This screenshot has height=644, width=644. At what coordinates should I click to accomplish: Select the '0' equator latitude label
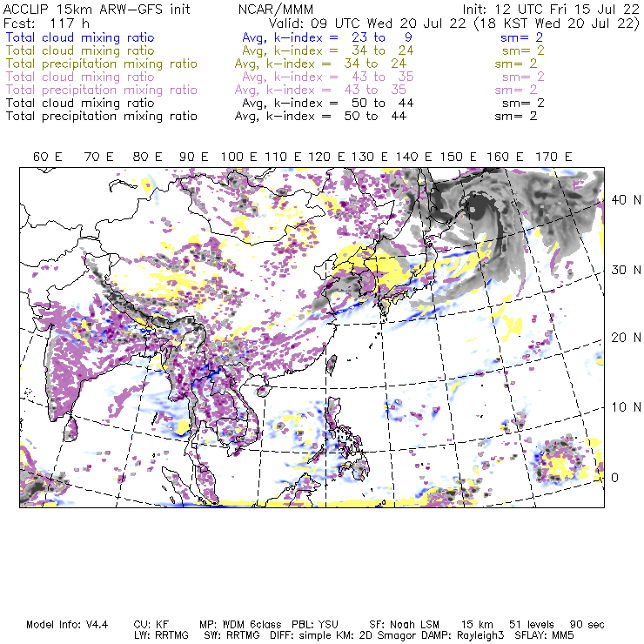(x=614, y=478)
